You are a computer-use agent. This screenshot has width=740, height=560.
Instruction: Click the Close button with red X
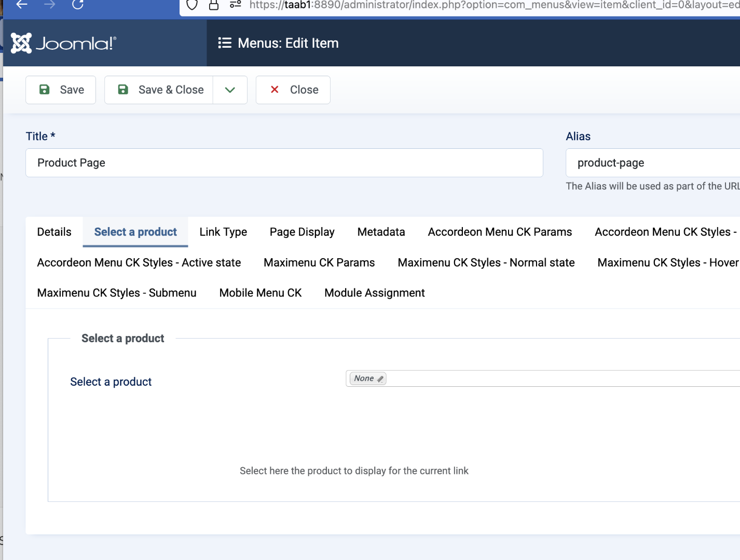(293, 90)
